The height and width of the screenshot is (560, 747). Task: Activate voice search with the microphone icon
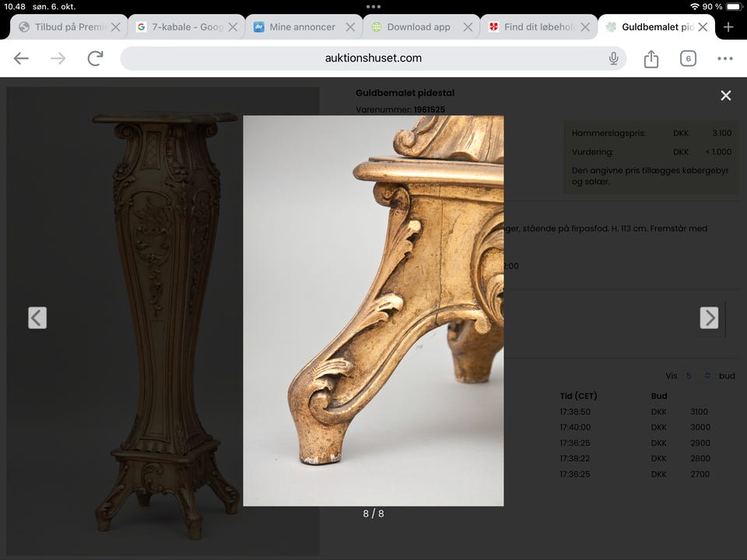(613, 58)
